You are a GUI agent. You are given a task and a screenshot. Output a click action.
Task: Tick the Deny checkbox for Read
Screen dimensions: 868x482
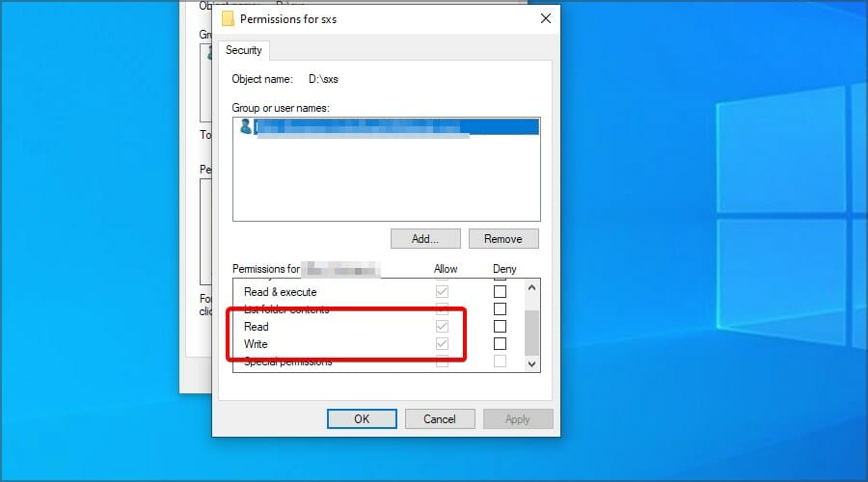(x=500, y=326)
